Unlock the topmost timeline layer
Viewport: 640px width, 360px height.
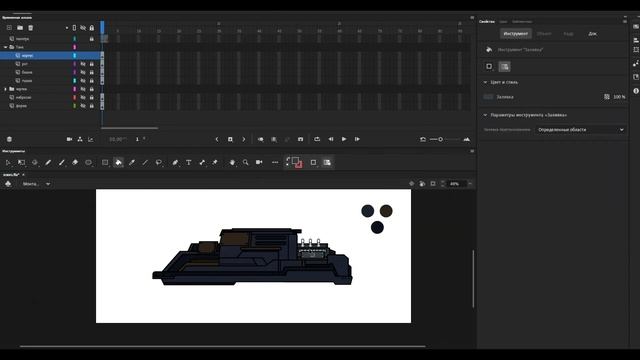92,39
